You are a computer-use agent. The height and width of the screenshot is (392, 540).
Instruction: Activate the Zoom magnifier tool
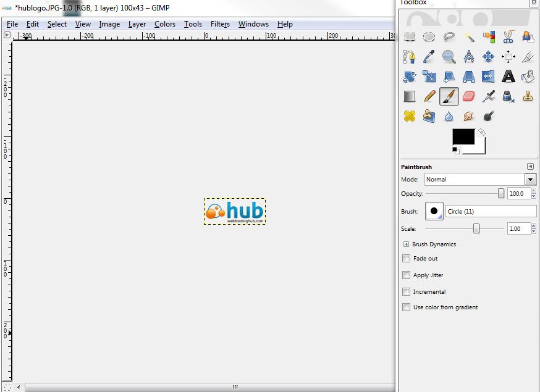pos(449,57)
